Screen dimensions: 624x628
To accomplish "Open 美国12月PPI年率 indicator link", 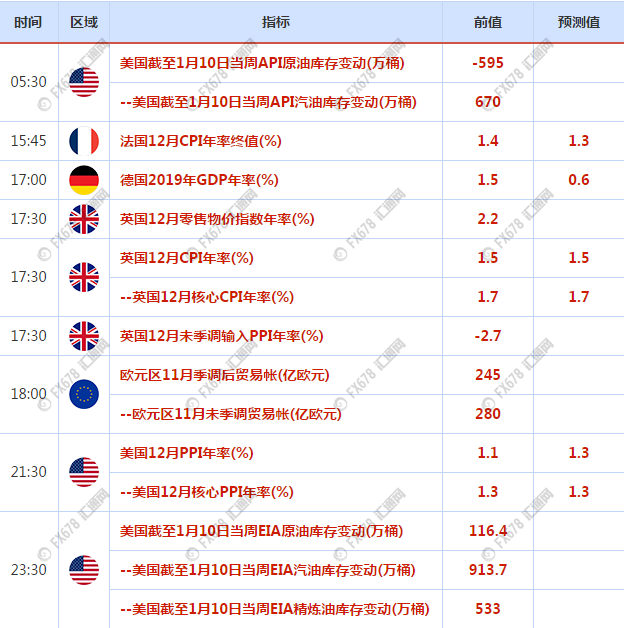I will pyautogui.click(x=187, y=453).
